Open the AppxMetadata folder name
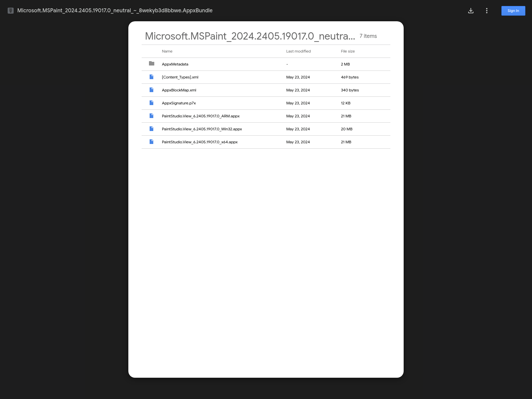532x399 pixels. click(x=175, y=64)
